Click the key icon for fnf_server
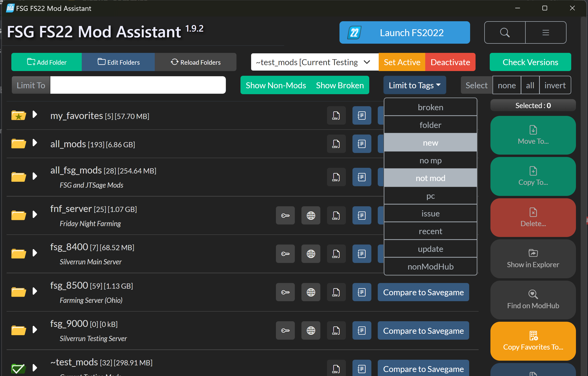Viewport: 588px width, 376px height. [x=285, y=215]
